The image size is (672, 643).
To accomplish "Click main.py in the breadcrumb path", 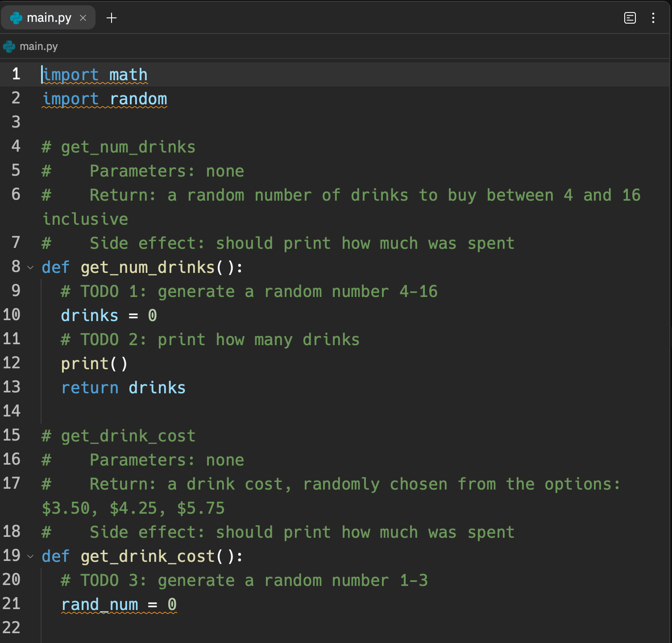I will [x=38, y=46].
